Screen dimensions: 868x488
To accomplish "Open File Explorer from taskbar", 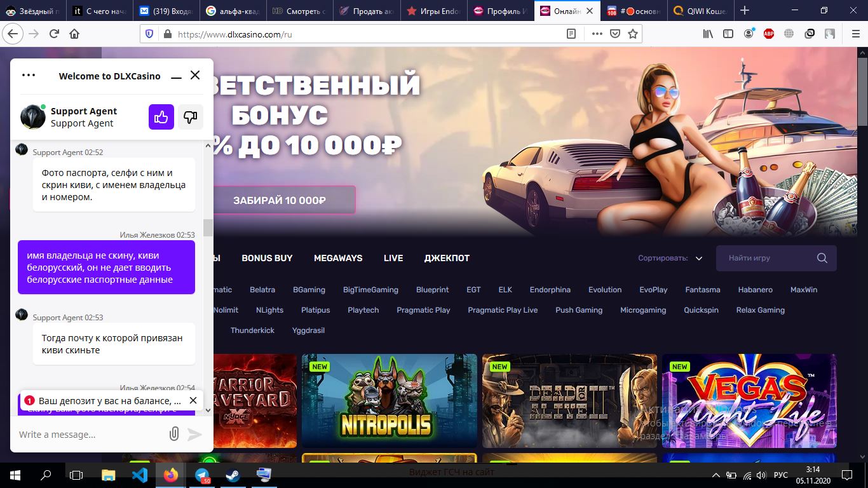I will click(109, 475).
